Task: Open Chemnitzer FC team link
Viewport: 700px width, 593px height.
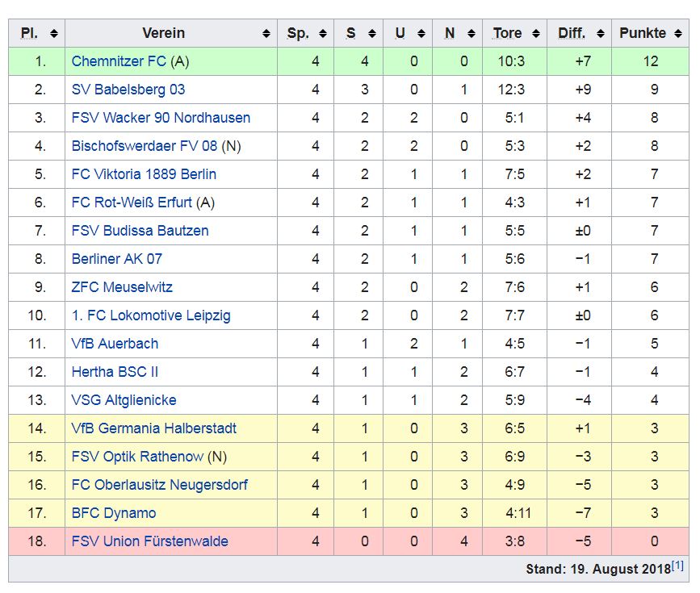Action: (x=119, y=61)
